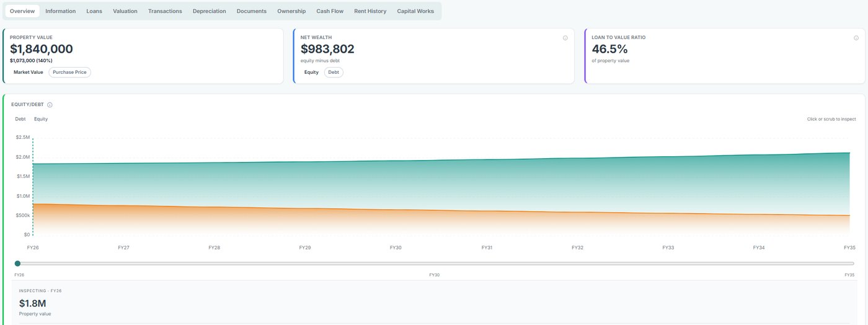Screen dimensions: 868x325
Task: Click the $1,840,000 property value
Action: 42,49
